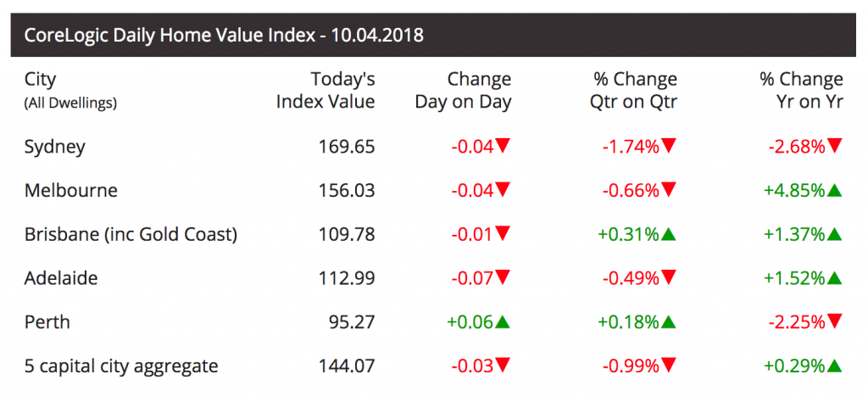Click Melbourne's green year-on-year up arrow
868x402 pixels.
pyautogui.click(x=835, y=190)
